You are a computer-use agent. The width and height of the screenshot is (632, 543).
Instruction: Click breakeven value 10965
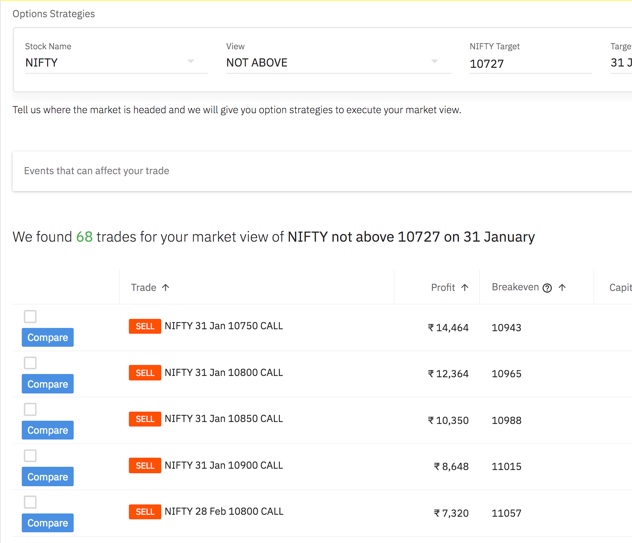point(506,374)
